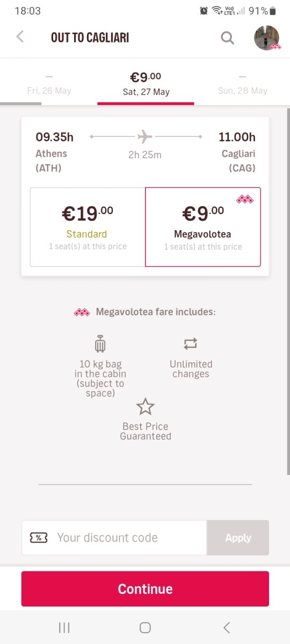This screenshot has width=290, height=644.
Task: Click the red Continue button
Action: [145, 589]
